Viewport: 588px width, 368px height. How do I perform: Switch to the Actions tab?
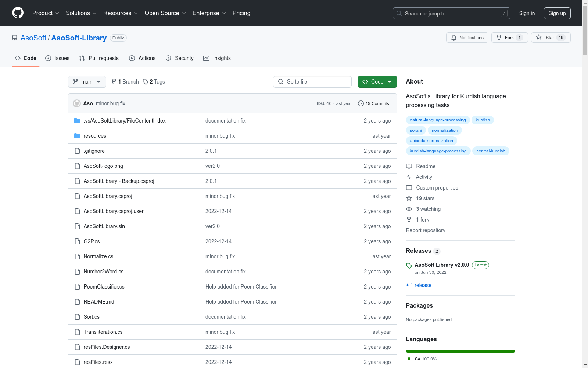click(142, 58)
